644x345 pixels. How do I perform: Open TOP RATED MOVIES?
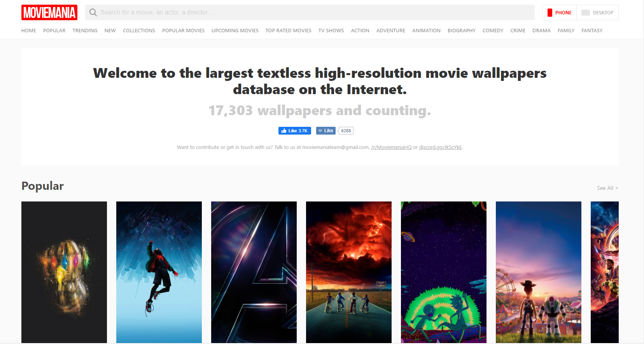(289, 30)
